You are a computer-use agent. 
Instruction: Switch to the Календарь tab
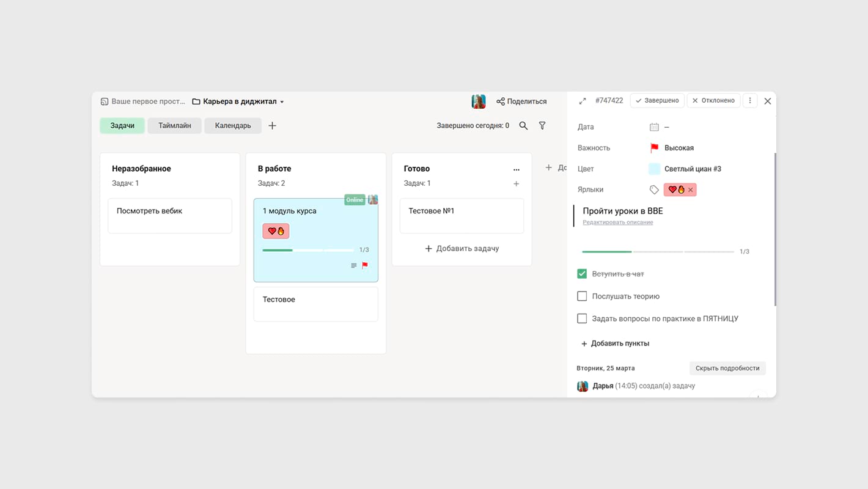(x=233, y=125)
